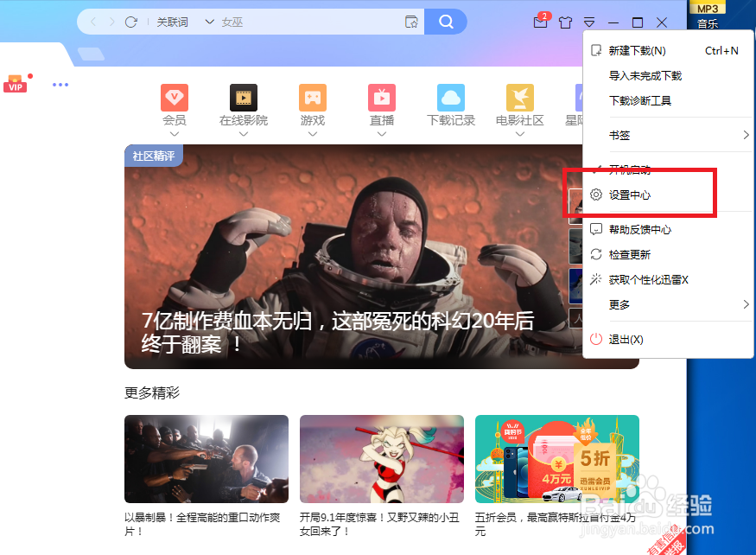Screen dimensions: 756x555
Task: Select 导入未完成下载 menu item
Action: pyautogui.click(x=668, y=76)
